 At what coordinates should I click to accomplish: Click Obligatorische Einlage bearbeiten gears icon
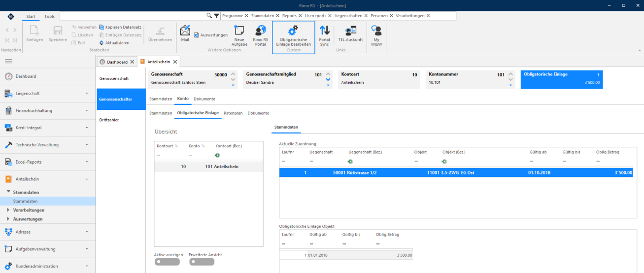pyautogui.click(x=293, y=31)
